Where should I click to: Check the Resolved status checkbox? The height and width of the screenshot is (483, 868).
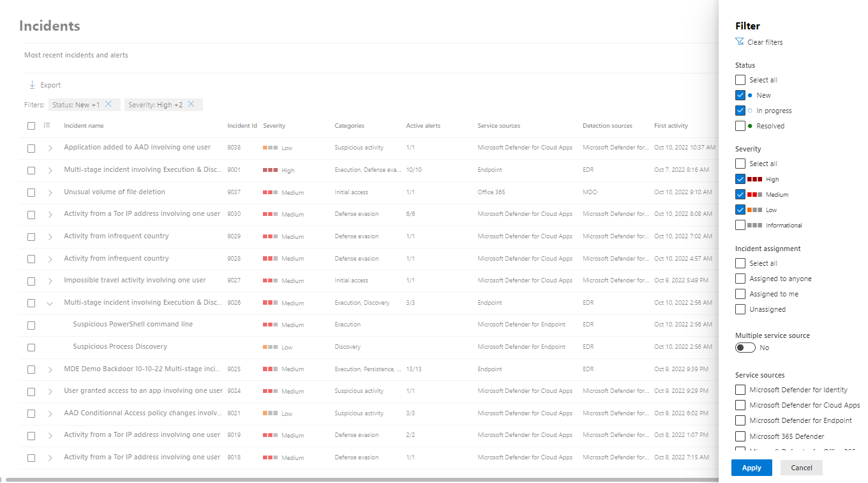[x=740, y=126]
